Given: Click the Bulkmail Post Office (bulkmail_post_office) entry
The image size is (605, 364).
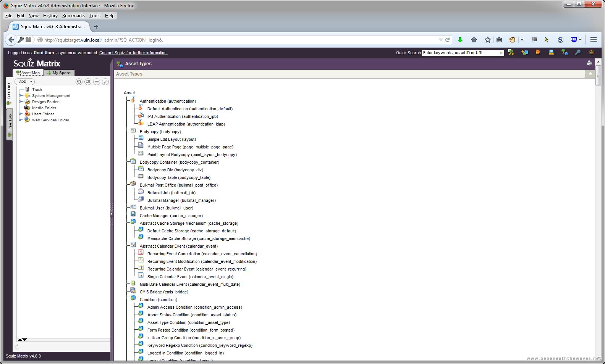Looking at the screenshot, I should 179,185.
